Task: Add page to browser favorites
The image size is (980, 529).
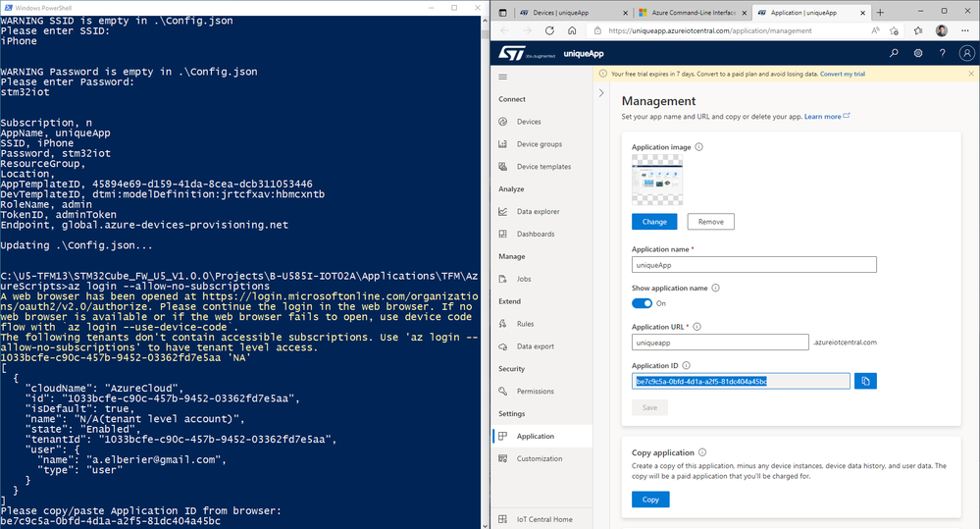Action: click(895, 30)
